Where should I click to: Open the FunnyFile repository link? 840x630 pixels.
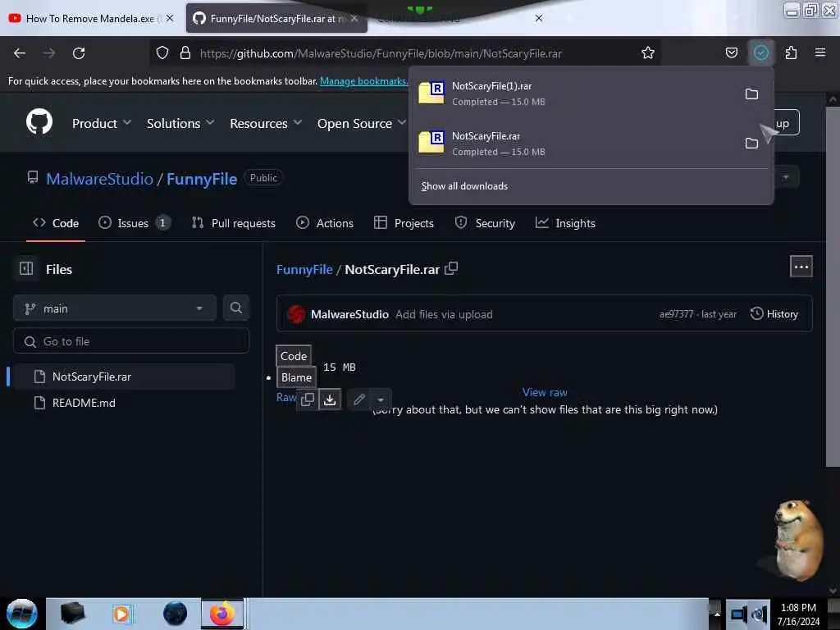pos(202,178)
